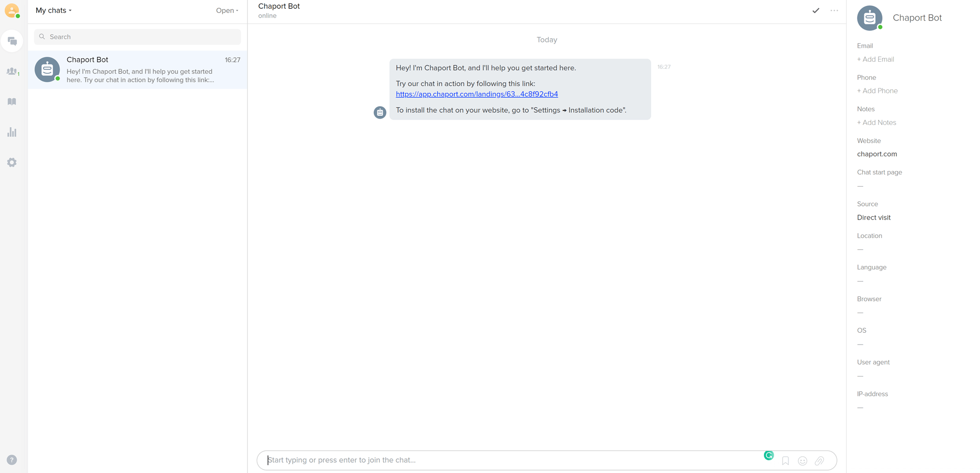Image resolution: width=980 pixels, height=473 pixels.
Task: Click Add Phone in visitor details
Action: pyautogui.click(x=877, y=91)
